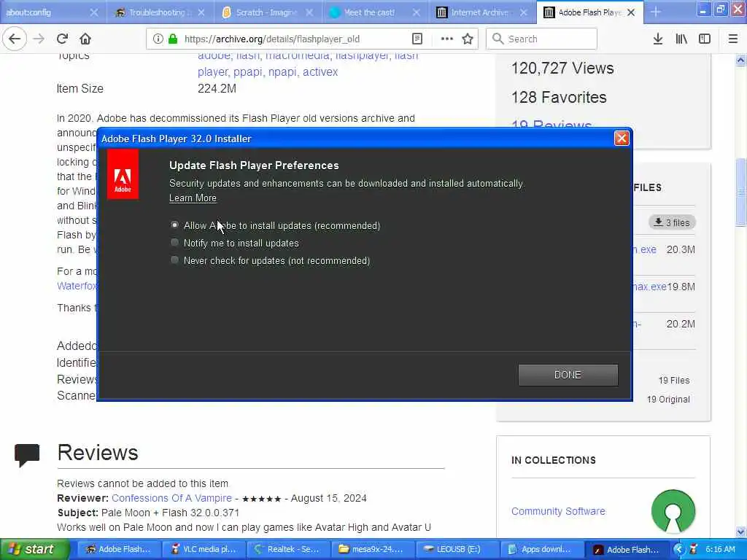Viewport: 747px width, 560px height.
Task: Select Allow Adobe to install updates
Action: 174,225
